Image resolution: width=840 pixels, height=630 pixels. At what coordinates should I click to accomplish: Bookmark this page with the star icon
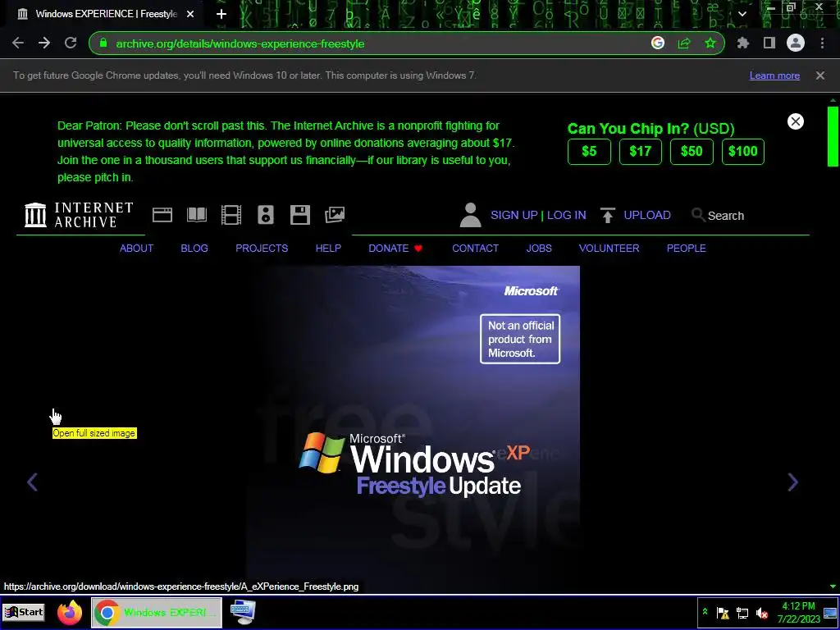point(710,43)
